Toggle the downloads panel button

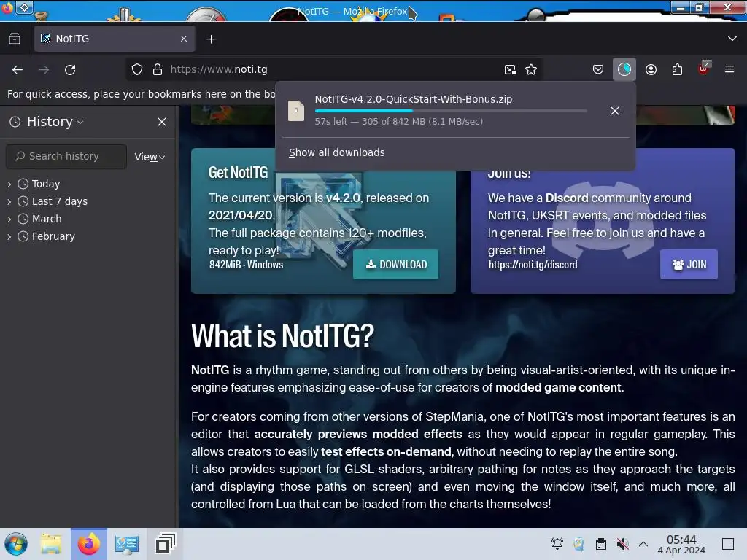[624, 69]
